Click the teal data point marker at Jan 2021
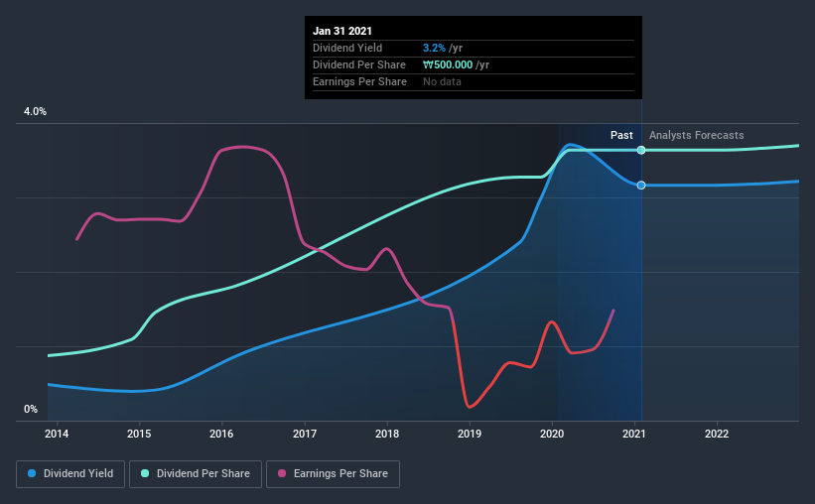 point(641,150)
